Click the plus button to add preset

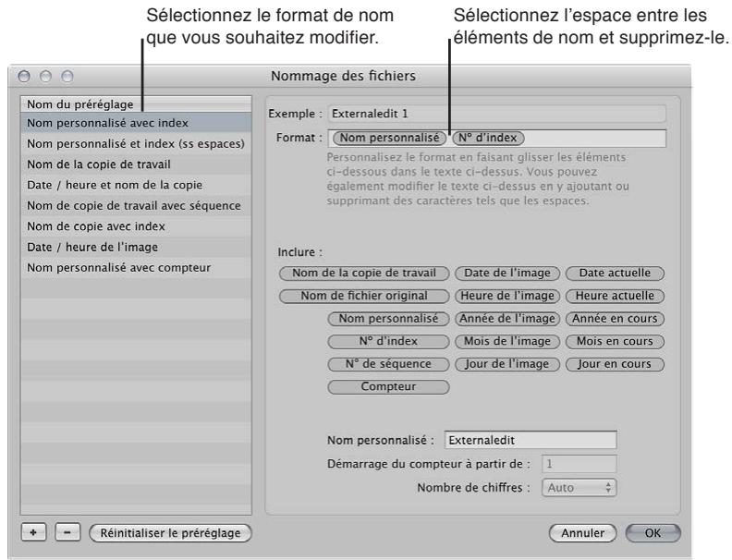[33, 532]
